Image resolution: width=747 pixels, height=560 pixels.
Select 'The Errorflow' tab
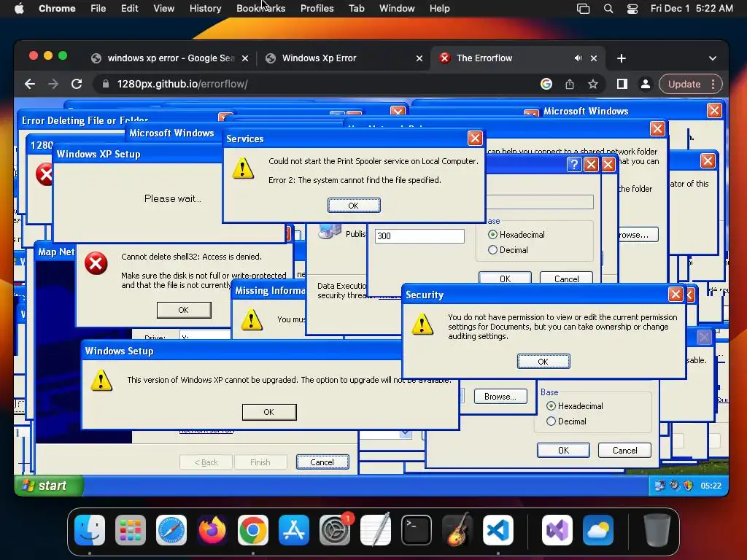click(505, 58)
